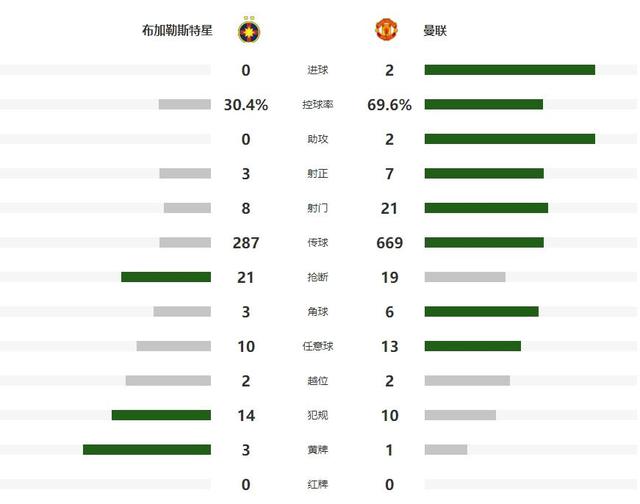Click the 传球 stat label
The width and height of the screenshot is (640, 504).
318,243
